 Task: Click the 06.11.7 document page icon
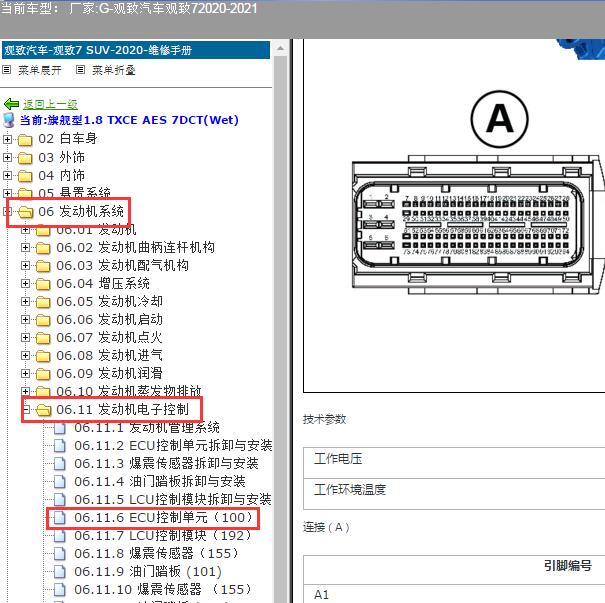pyautogui.click(x=60, y=535)
